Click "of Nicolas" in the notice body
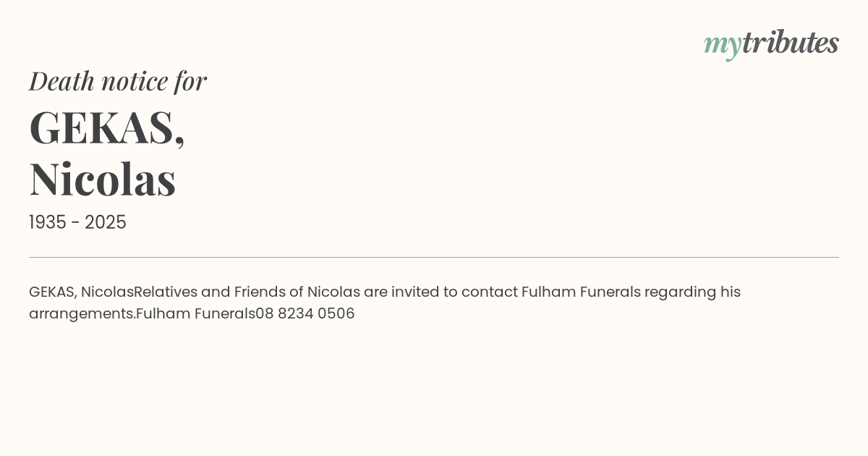 [x=323, y=292]
